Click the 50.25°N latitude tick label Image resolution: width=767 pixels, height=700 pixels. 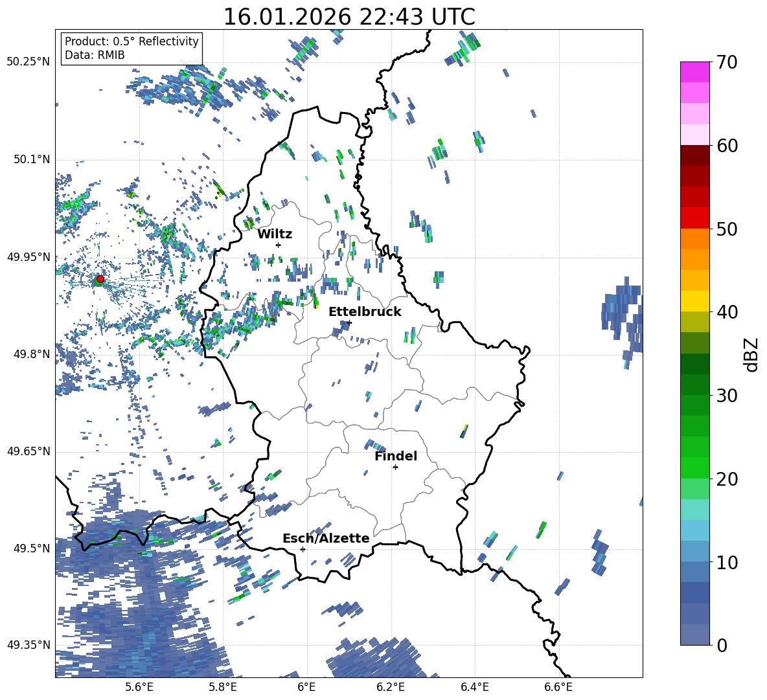29,62
